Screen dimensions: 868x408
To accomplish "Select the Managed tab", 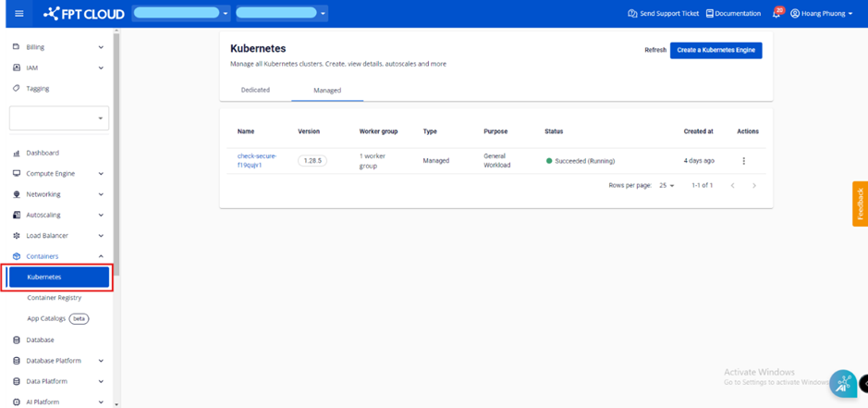I will click(x=327, y=91).
